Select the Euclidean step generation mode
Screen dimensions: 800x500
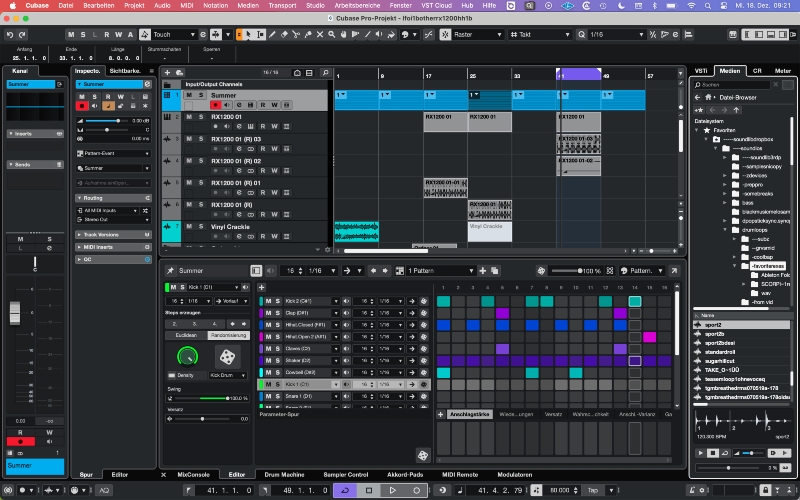click(185, 335)
